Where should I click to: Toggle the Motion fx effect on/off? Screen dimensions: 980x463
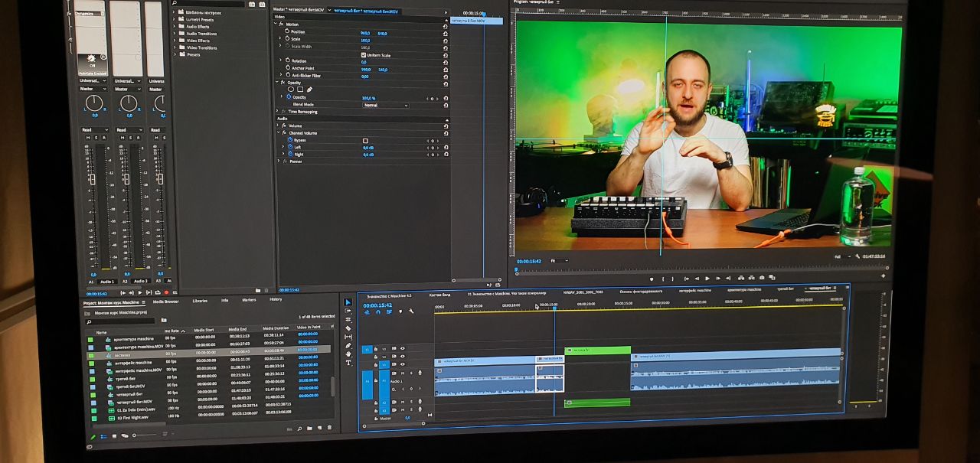281,24
